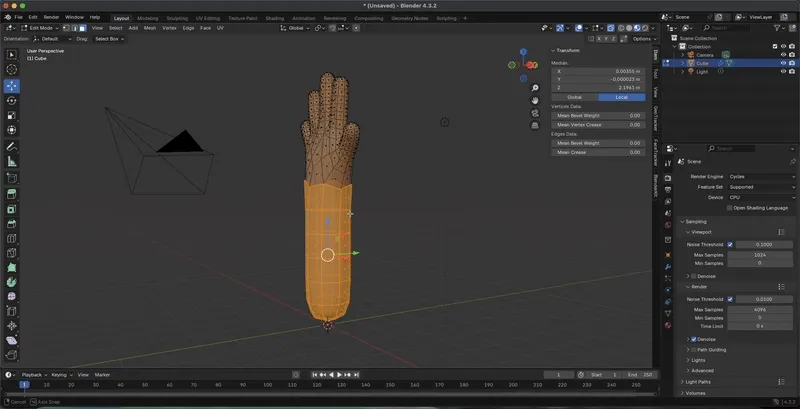
Task: Pick the Measure tool
Action: (x=12, y=161)
